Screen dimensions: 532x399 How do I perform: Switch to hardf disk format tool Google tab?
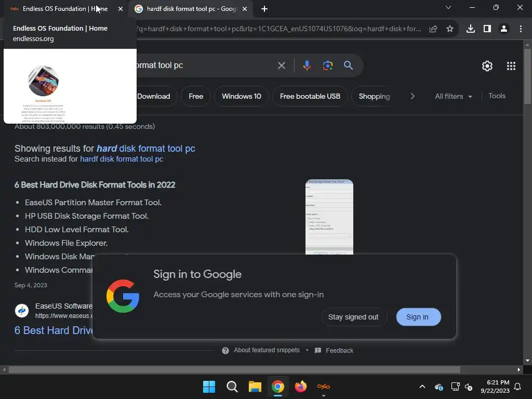click(191, 9)
